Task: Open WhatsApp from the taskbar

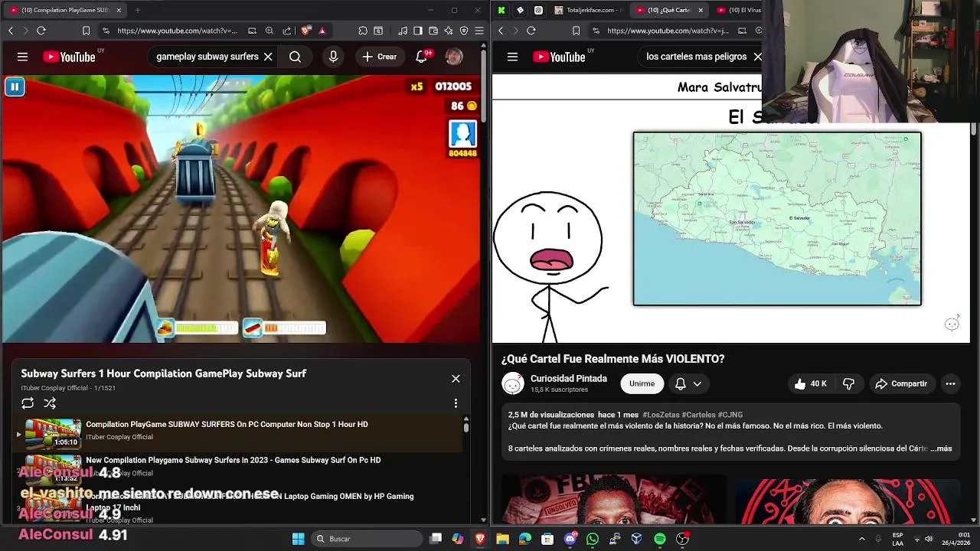Action: coord(592,539)
